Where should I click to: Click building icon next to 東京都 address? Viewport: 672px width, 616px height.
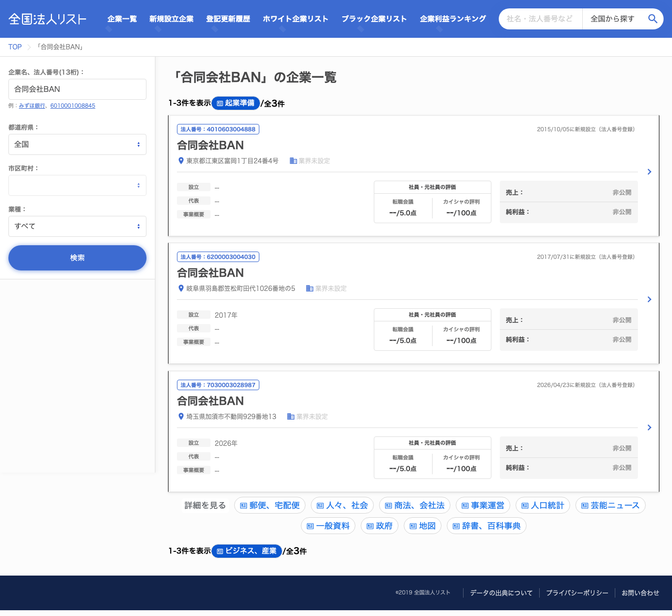coord(293,161)
